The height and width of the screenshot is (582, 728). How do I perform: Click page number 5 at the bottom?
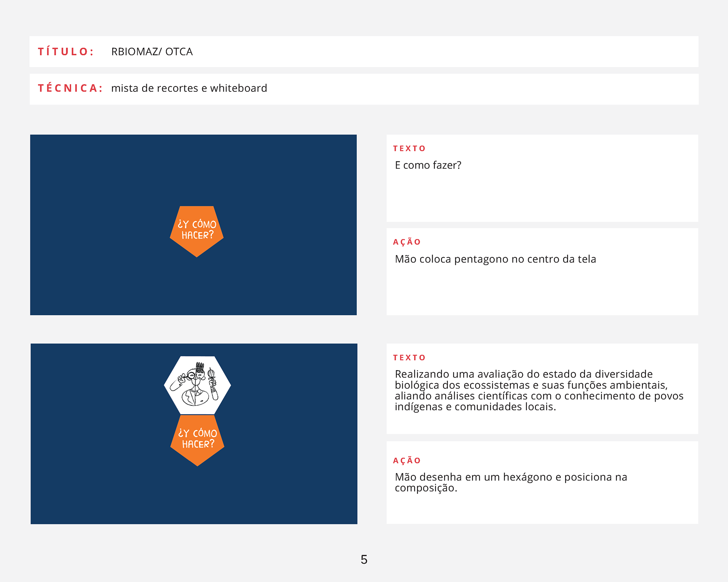(364, 560)
